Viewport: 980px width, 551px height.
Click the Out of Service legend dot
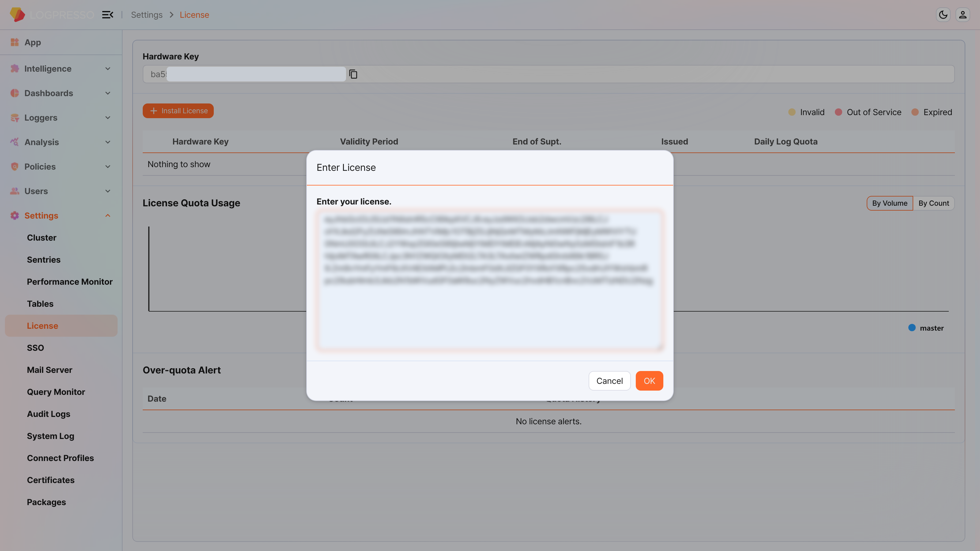[838, 112]
